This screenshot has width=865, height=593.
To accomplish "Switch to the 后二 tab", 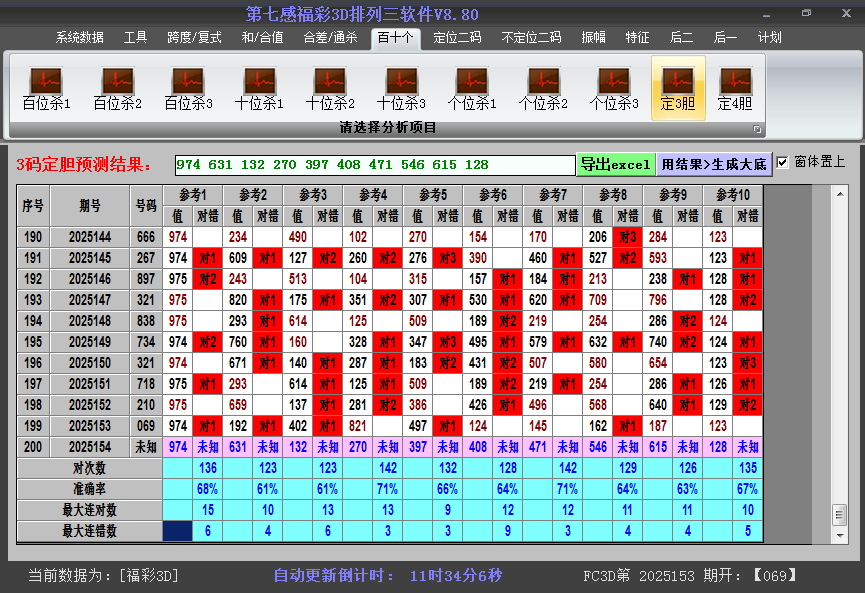I will pos(681,38).
